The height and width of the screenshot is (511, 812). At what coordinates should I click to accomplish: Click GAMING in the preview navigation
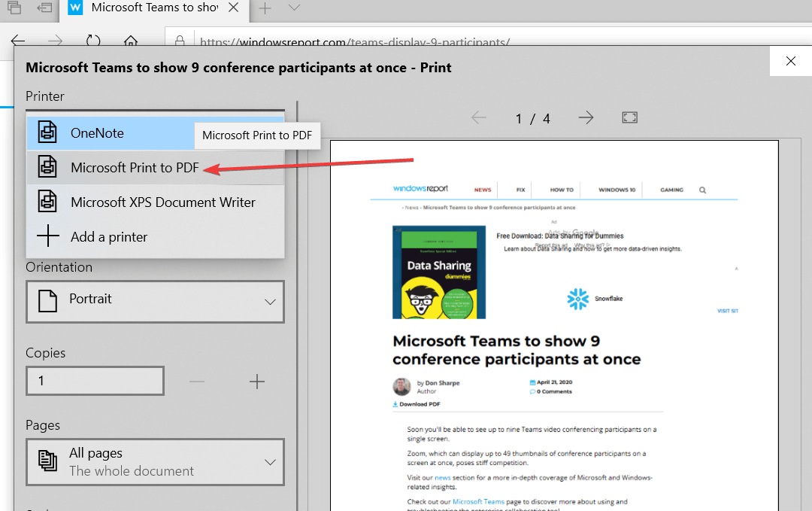[x=671, y=190]
